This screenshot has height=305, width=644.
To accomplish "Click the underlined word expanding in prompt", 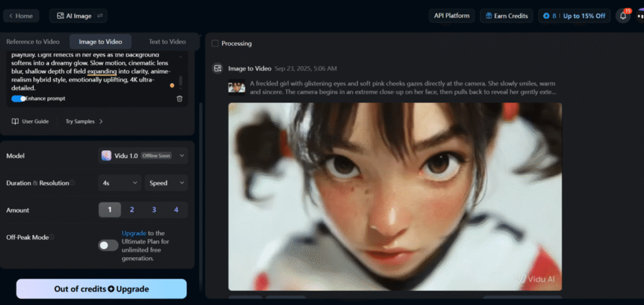I will pos(102,72).
